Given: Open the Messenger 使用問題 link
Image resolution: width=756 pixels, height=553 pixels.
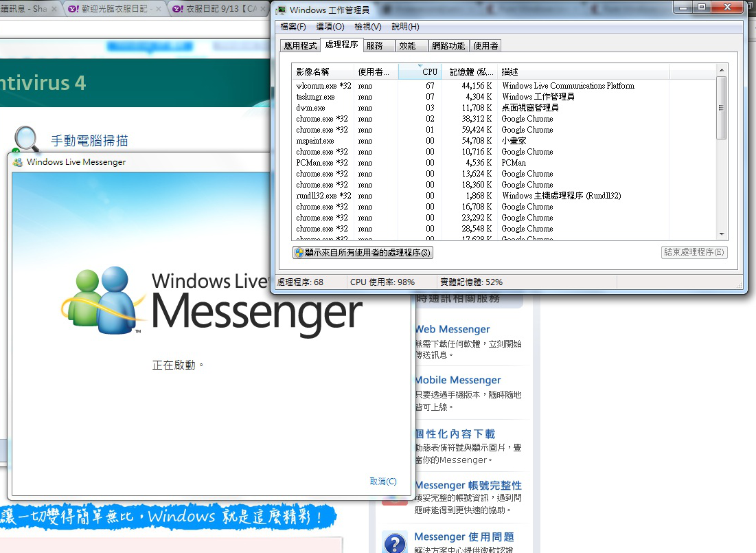Looking at the screenshot, I should (464, 537).
